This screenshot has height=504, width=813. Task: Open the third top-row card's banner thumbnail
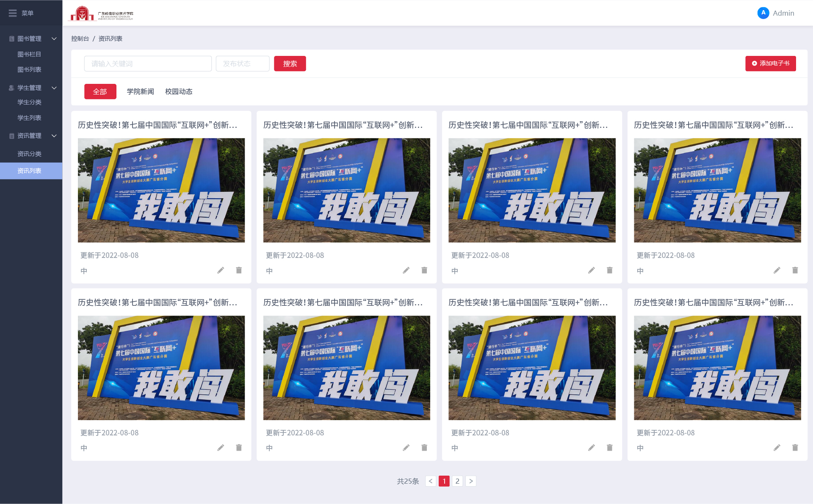click(532, 190)
